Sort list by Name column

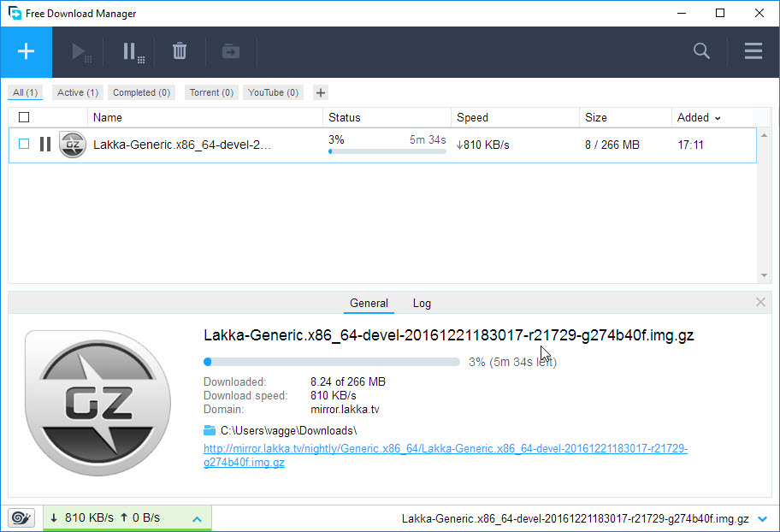(108, 117)
